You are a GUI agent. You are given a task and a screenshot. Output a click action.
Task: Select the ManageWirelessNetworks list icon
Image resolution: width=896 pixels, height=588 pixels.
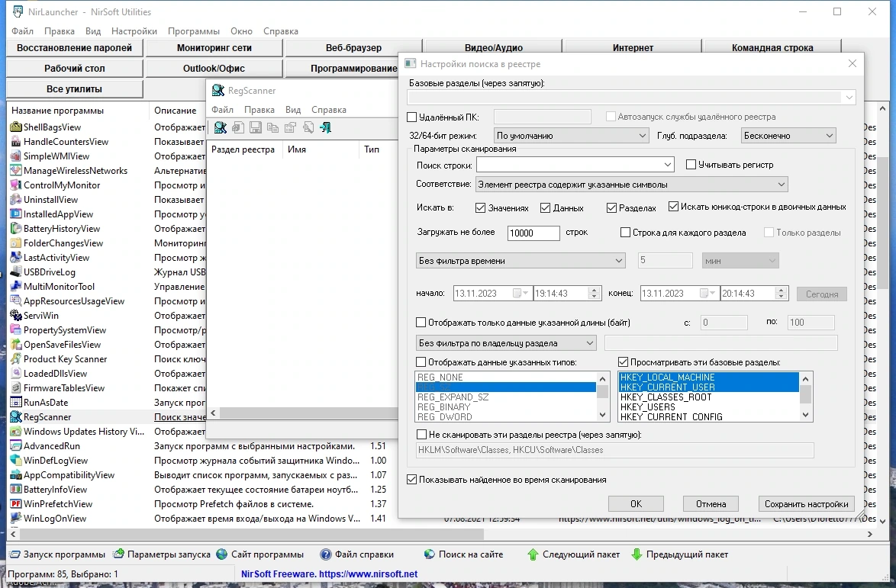[16, 171]
